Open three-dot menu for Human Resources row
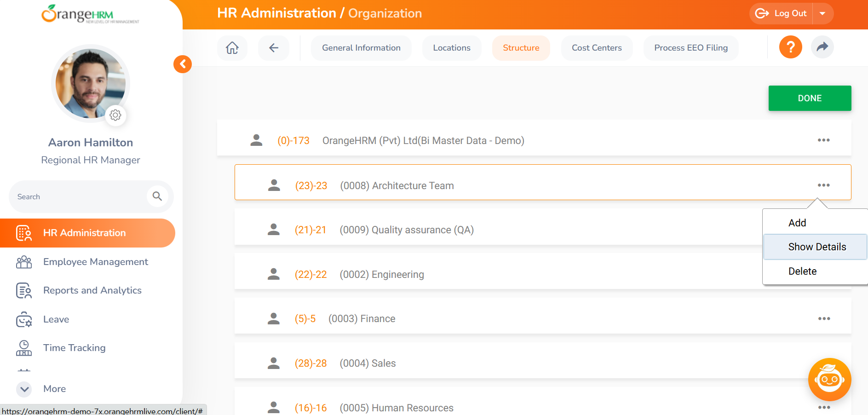Image resolution: width=868 pixels, height=415 pixels. tap(824, 407)
